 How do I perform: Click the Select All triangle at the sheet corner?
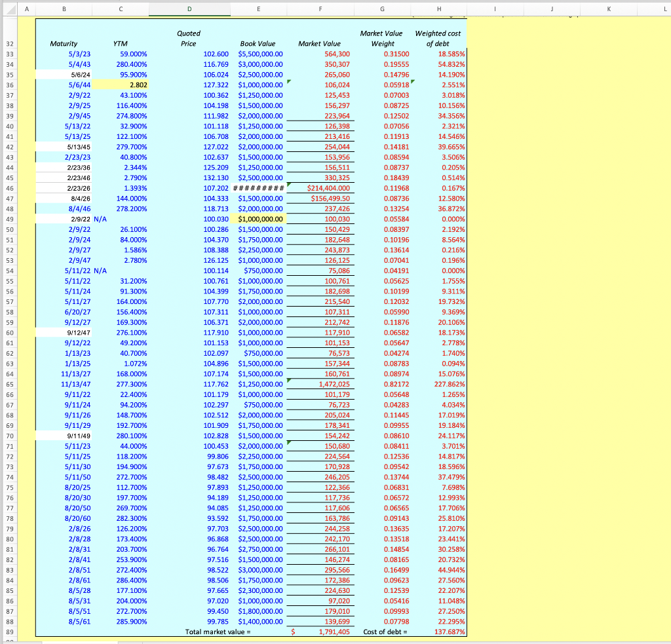[x=9, y=9]
